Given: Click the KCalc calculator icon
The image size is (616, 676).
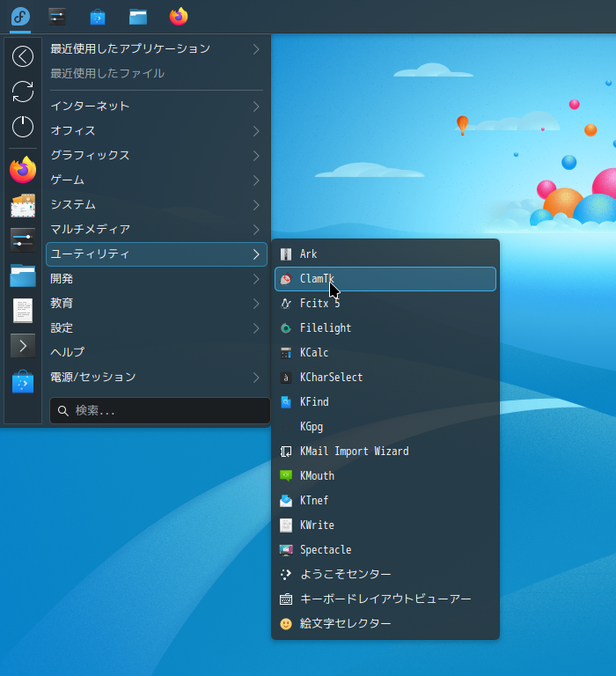Looking at the screenshot, I should pyautogui.click(x=286, y=353).
